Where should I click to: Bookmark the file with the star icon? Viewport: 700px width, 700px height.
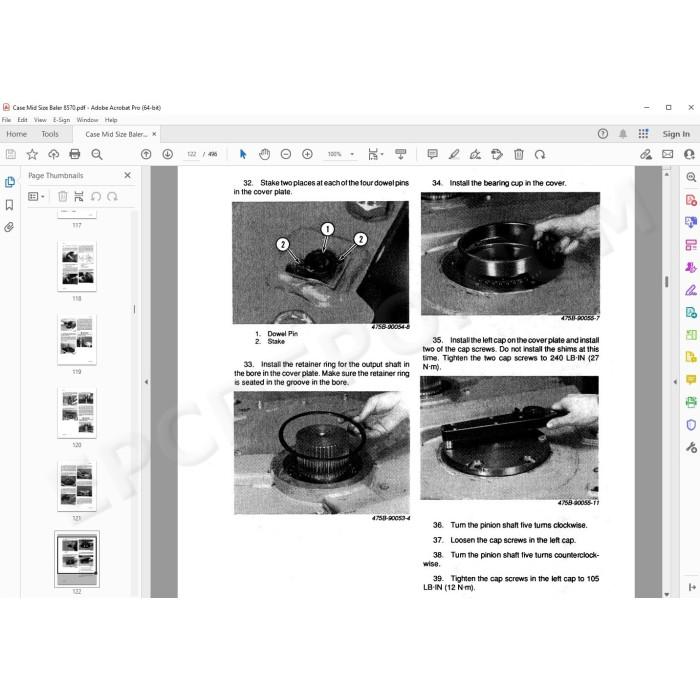click(32, 154)
